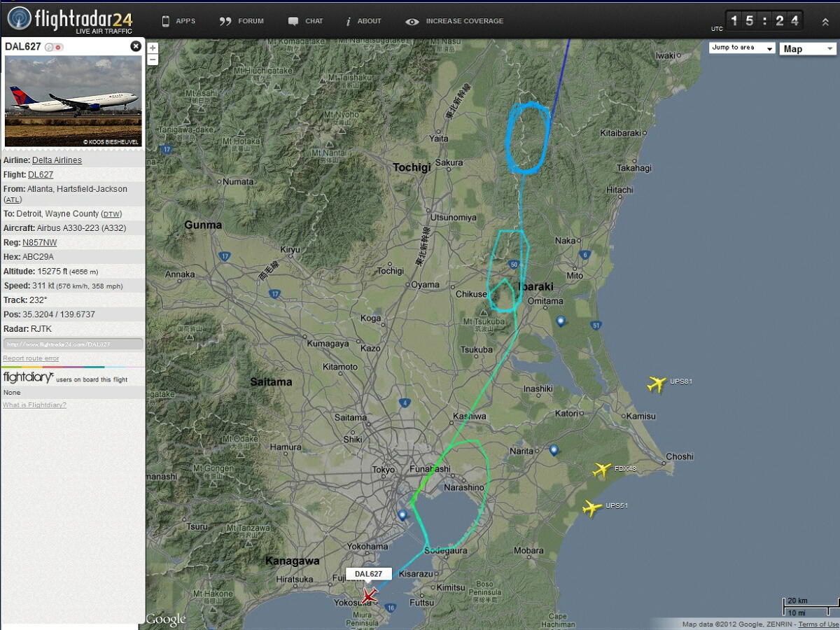Open the CHAT menu item
Image resolution: width=840 pixels, height=630 pixels.
click(305, 21)
